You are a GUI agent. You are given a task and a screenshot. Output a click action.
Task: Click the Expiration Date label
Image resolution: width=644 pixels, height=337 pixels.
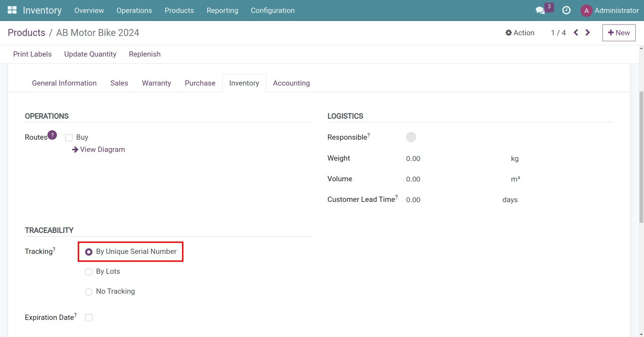point(50,317)
